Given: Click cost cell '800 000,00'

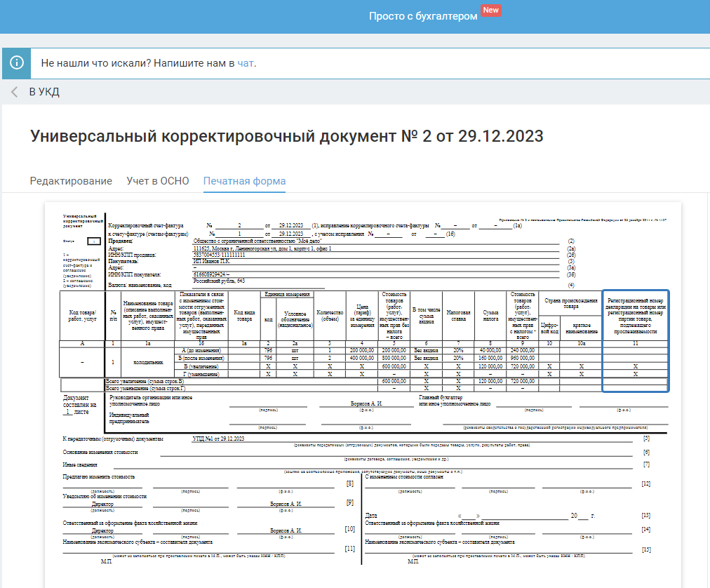Looking at the screenshot, I should 394,358.
